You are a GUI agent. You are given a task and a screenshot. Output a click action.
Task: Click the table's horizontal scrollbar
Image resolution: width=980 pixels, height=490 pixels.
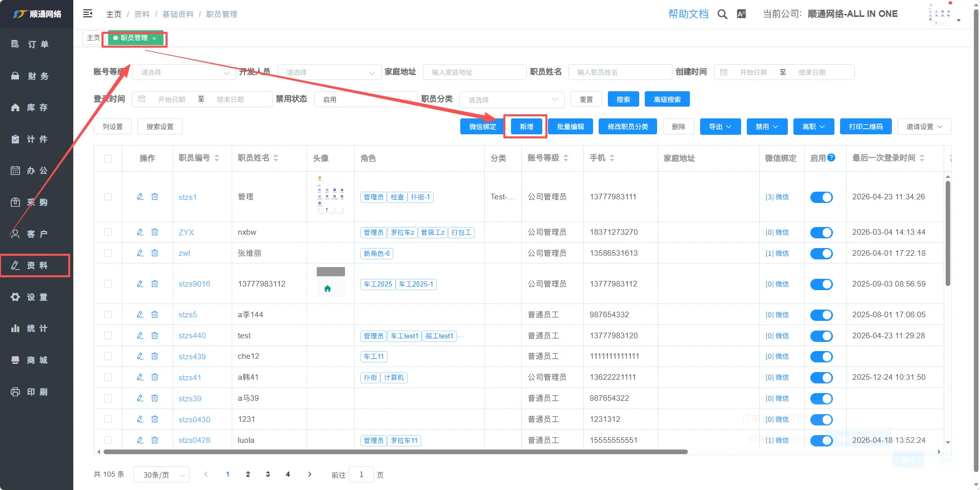395,452
